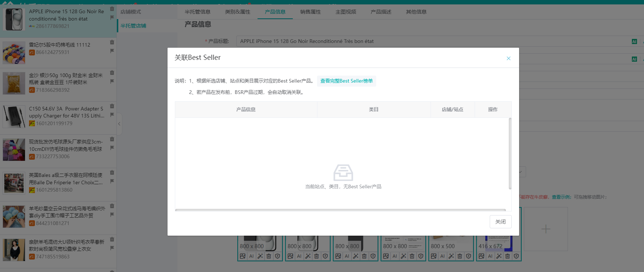The height and width of the screenshot is (272, 644).
Task: Delete the C150 Power Adapter product
Action: pos(112,106)
